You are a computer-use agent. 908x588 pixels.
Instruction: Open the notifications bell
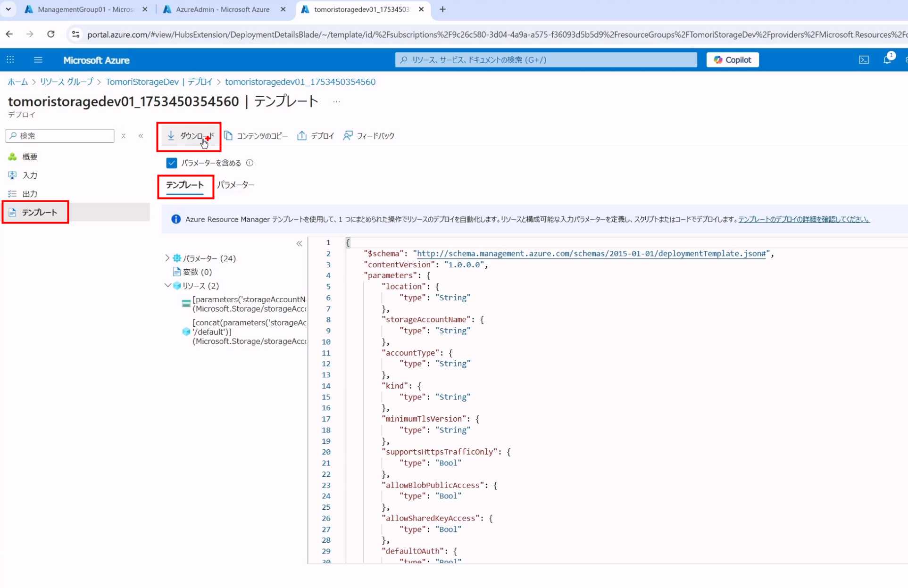tap(887, 60)
